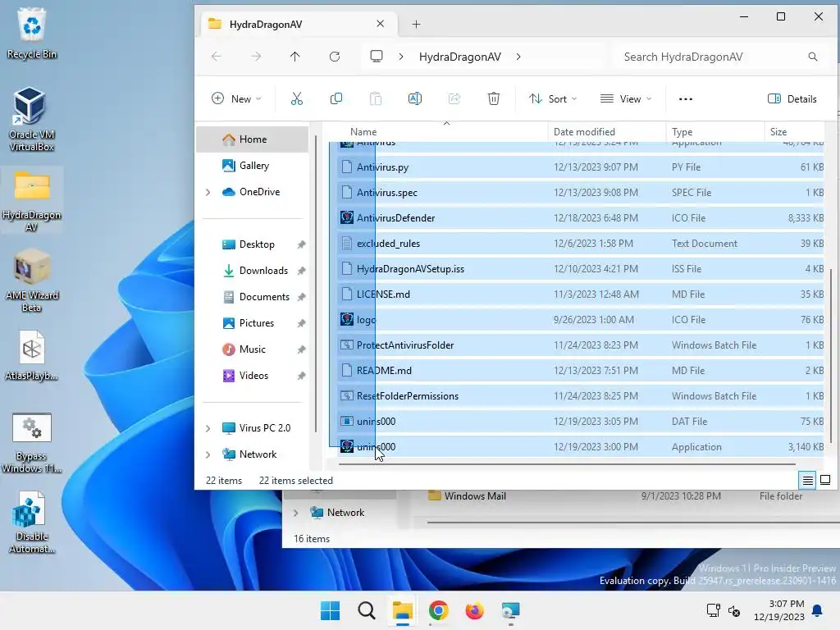Click the Share icon in toolbar

[454, 98]
